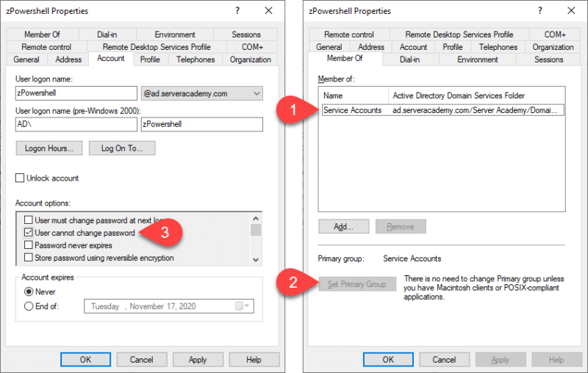Click the Logon Hours button
Image resolution: width=588 pixels, height=373 pixels.
pos(49,148)
